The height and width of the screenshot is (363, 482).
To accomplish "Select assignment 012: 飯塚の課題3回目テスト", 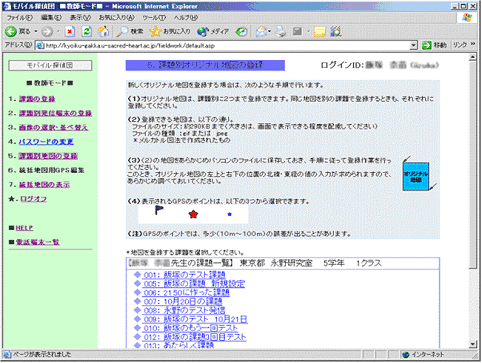I will pos(195,337).
